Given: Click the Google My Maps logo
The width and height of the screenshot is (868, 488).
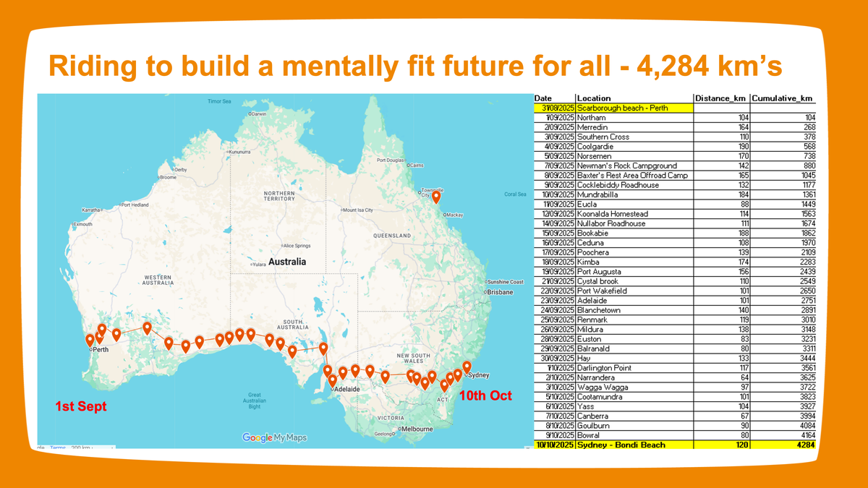Looking at the screenshot, I should tap(274, 437).
